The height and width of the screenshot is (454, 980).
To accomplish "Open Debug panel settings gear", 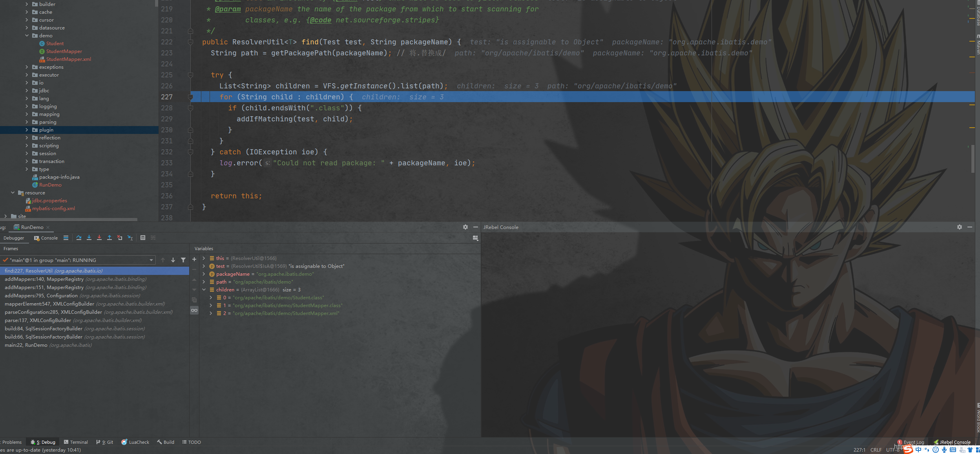I will click(x=465, y=227).
